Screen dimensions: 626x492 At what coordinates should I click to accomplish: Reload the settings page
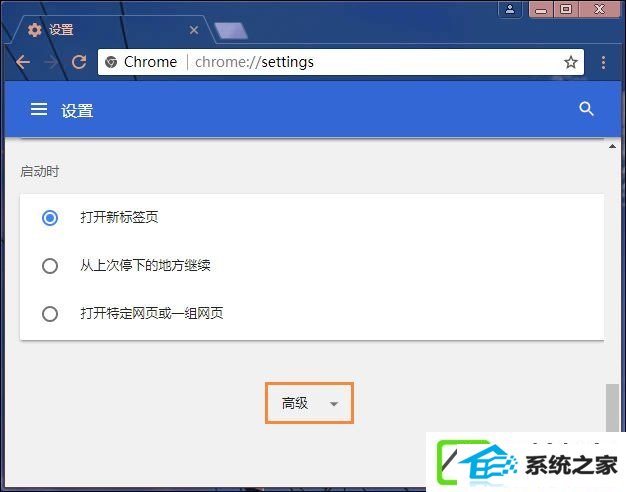coord(79,62)
